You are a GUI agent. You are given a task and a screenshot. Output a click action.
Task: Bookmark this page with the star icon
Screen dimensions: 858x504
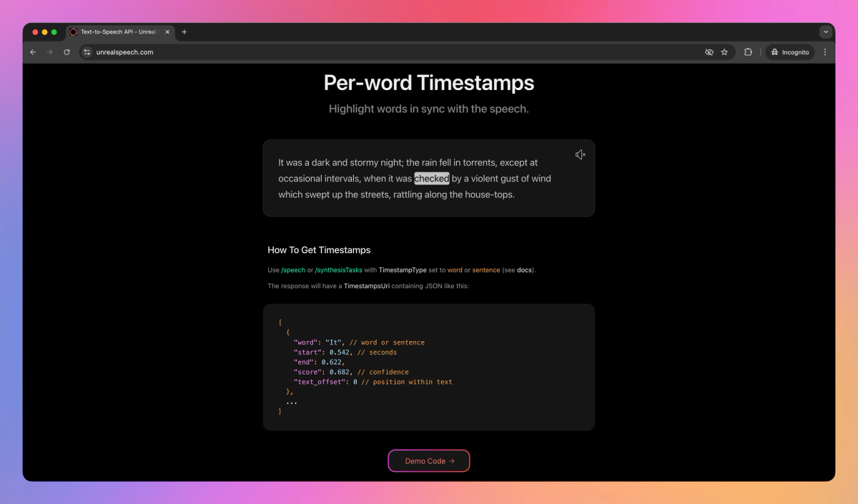coord(724,52)
